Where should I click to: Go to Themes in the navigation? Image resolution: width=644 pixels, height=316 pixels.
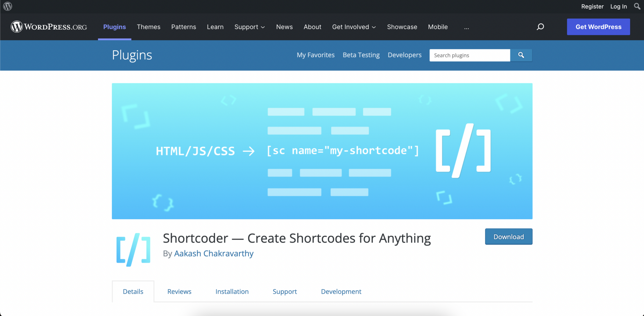148,27
